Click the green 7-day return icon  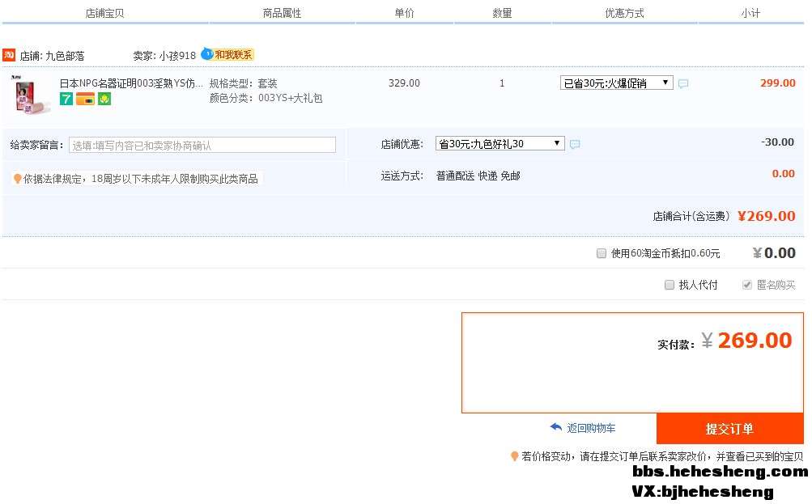click(66, 99)
